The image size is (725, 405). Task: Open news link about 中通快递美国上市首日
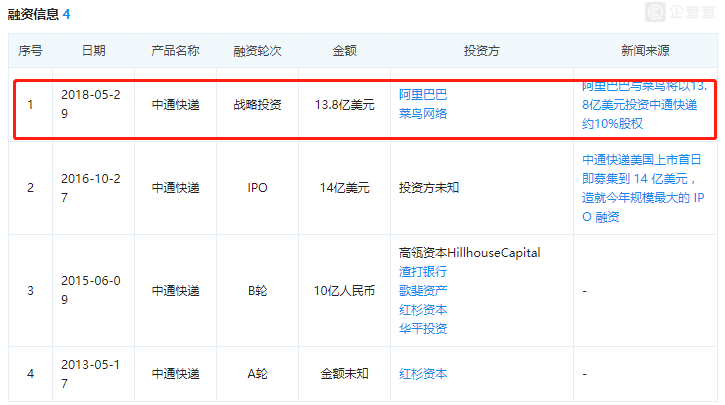click(643, 188)
